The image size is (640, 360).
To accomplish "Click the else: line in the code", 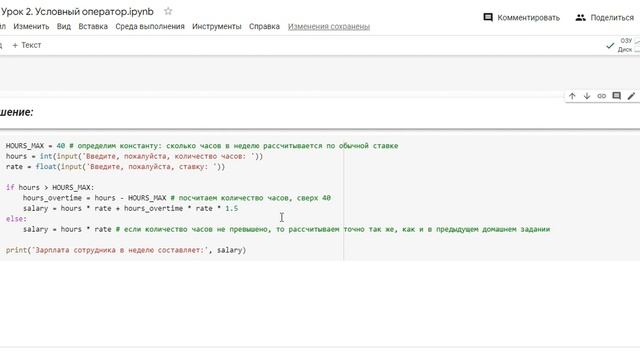I will tap(16, 219).
